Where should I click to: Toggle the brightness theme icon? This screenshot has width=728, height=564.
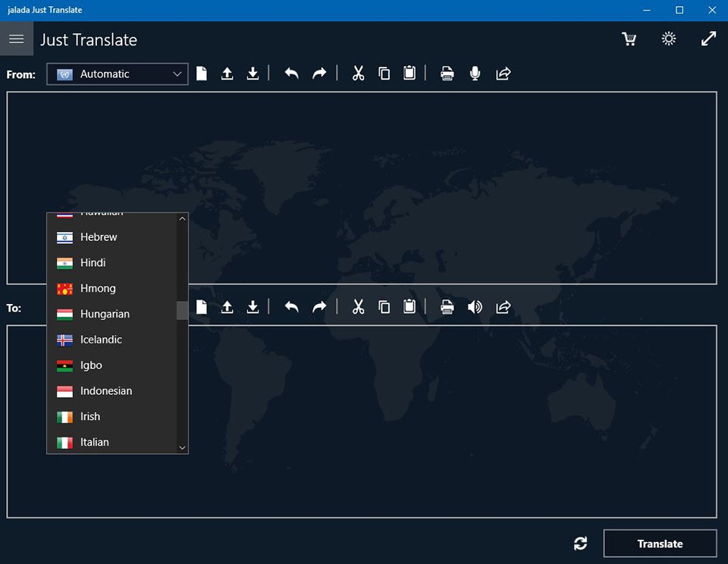668,39
